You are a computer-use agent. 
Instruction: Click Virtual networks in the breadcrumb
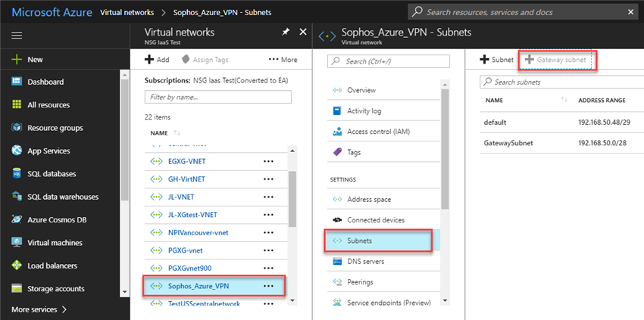click(127, 12)
